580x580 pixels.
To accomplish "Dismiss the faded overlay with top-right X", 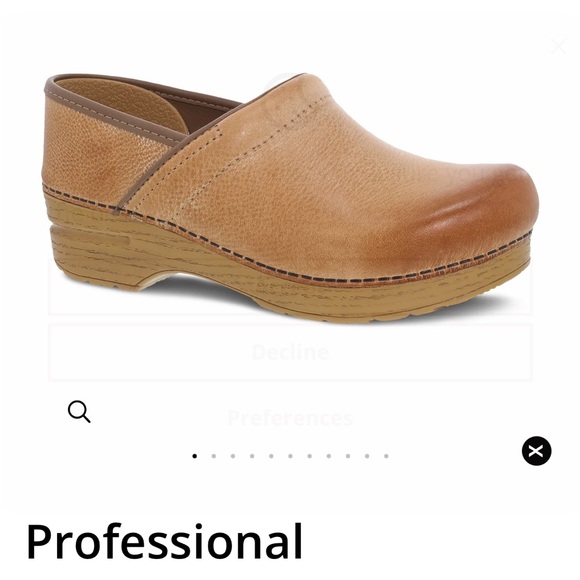I will 558,47.
